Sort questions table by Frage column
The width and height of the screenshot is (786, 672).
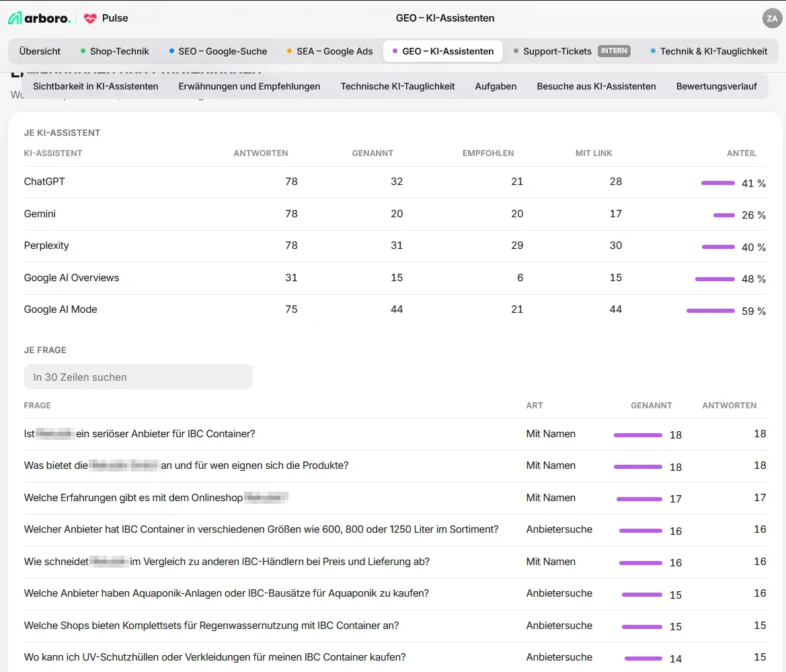[x=38, y=405]
